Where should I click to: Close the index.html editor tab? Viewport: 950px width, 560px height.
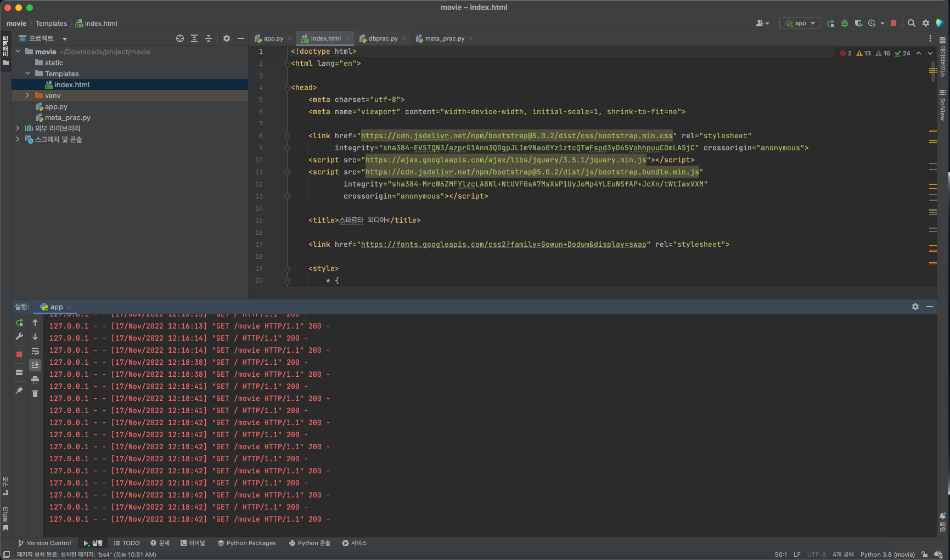pos(347,38)
